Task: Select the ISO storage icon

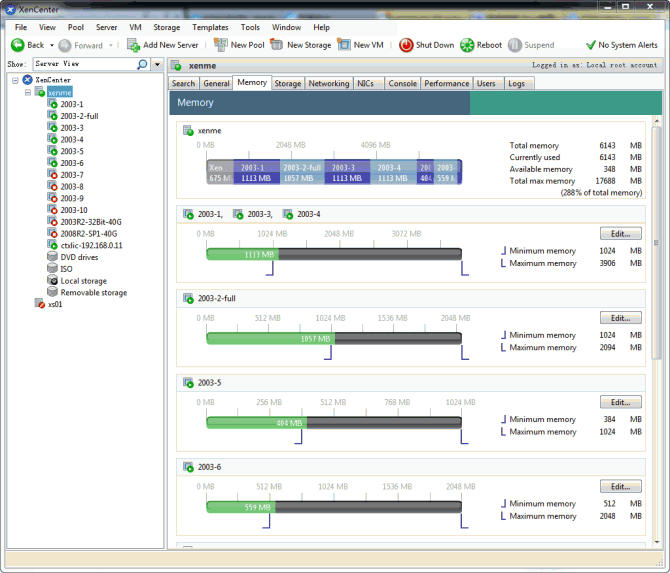Action: click(52, 268)
